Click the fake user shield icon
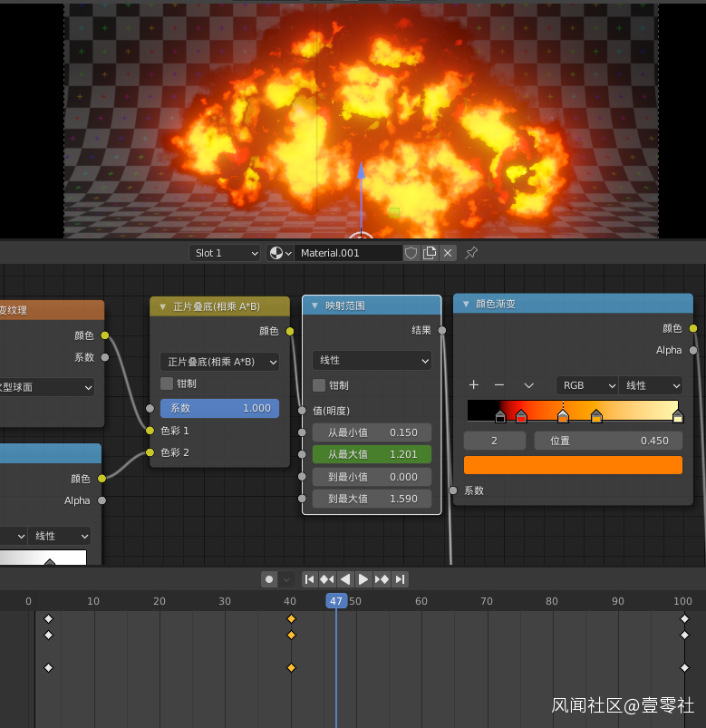Image resolution: width=706 pixels, height=728 pixels. pos(411,253)
